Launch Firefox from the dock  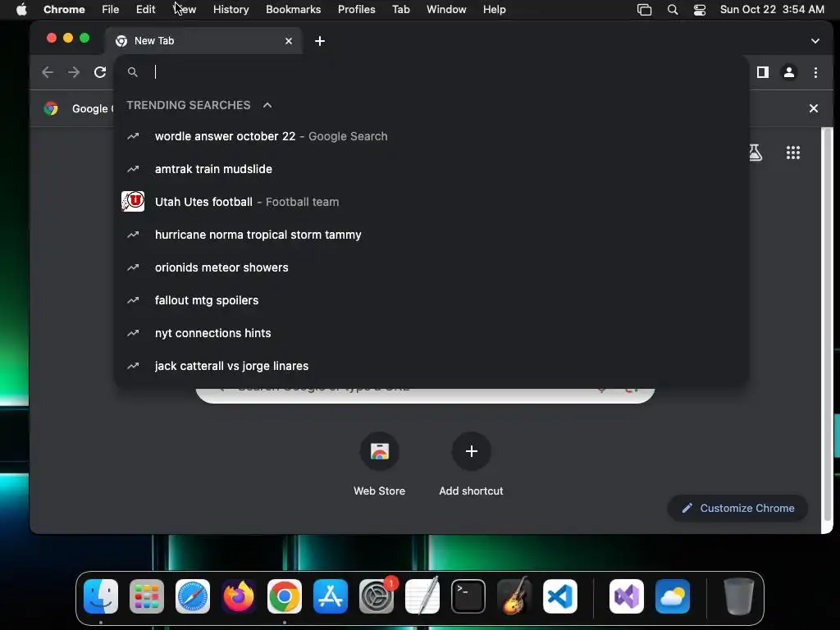point(239,596)
